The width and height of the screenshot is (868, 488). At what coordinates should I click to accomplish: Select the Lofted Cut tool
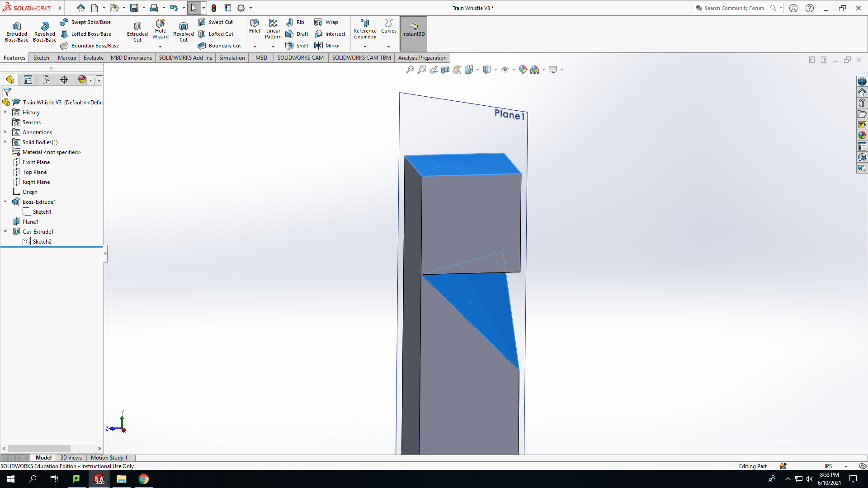pos(216,34)
